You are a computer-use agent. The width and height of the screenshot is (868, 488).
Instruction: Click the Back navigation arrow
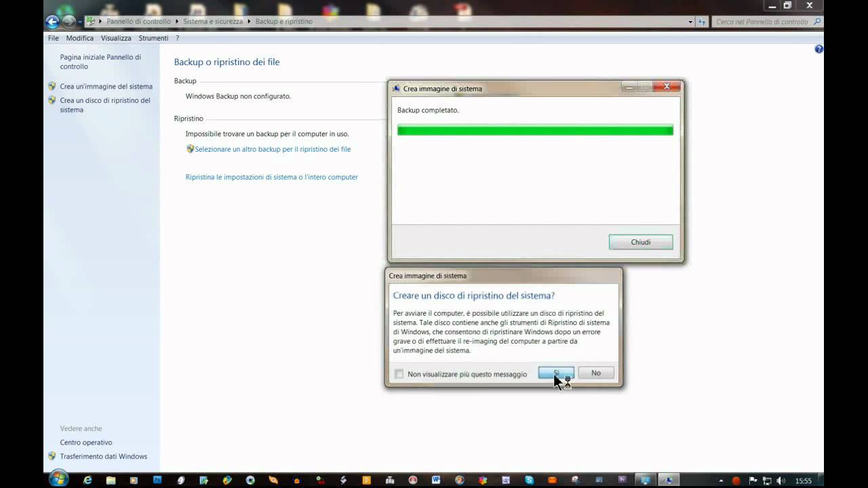click(x=52, y=21)
